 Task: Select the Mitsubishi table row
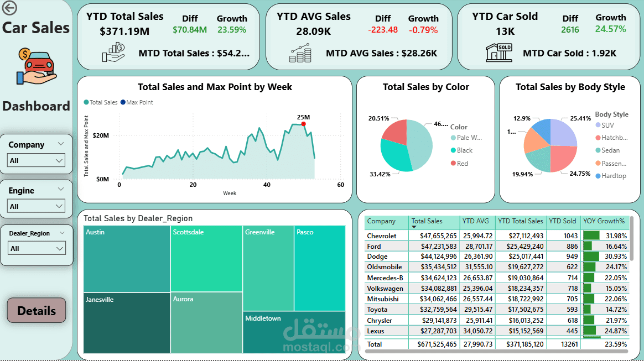point(497,299)
